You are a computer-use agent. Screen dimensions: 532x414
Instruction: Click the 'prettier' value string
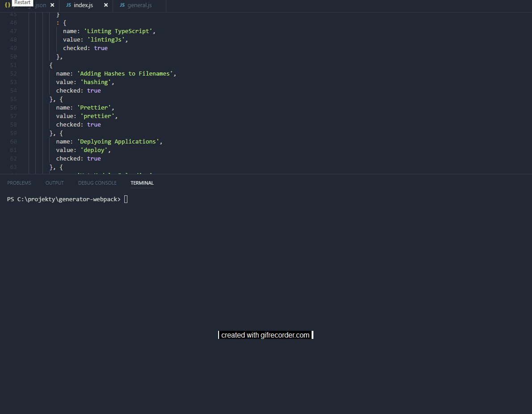click(x=98, y=116)
